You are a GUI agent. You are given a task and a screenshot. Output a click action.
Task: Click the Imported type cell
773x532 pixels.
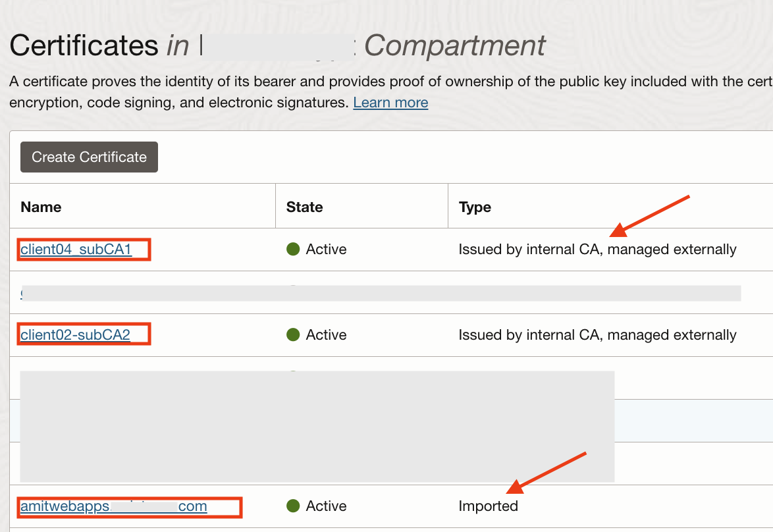pyautogui.click(x=488, y=506)
